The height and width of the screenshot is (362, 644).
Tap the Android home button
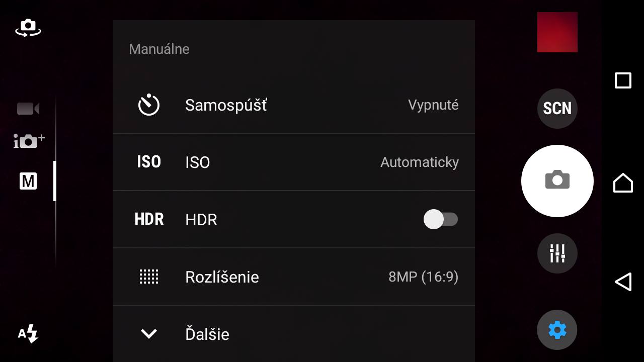(623, 183)
